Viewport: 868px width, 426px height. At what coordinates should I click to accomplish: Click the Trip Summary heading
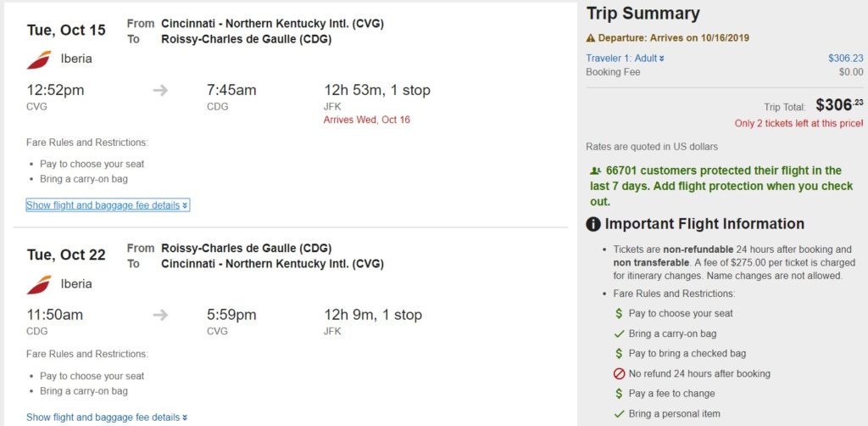(643, 14)
